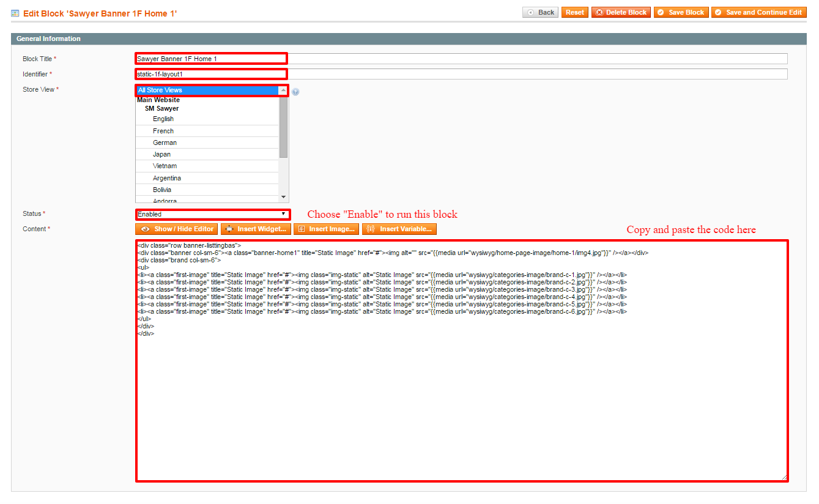Click the store view list scrollbar thumb

[283, 127]
